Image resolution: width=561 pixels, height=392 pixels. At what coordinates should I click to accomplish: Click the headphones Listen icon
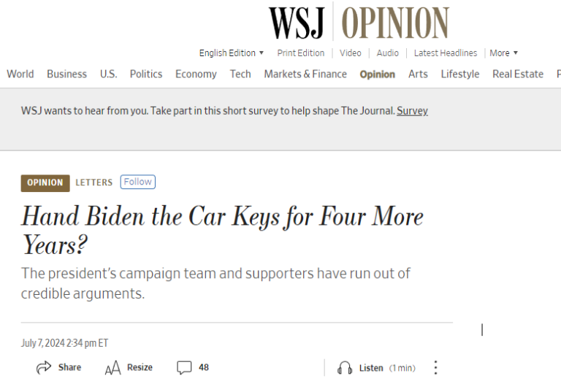tap(345, 368)
